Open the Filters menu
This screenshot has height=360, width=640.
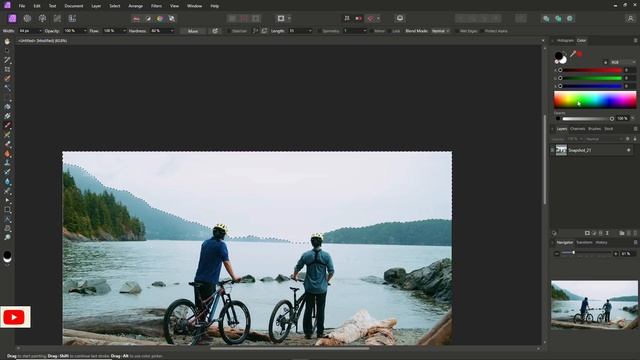click(156, 6)
